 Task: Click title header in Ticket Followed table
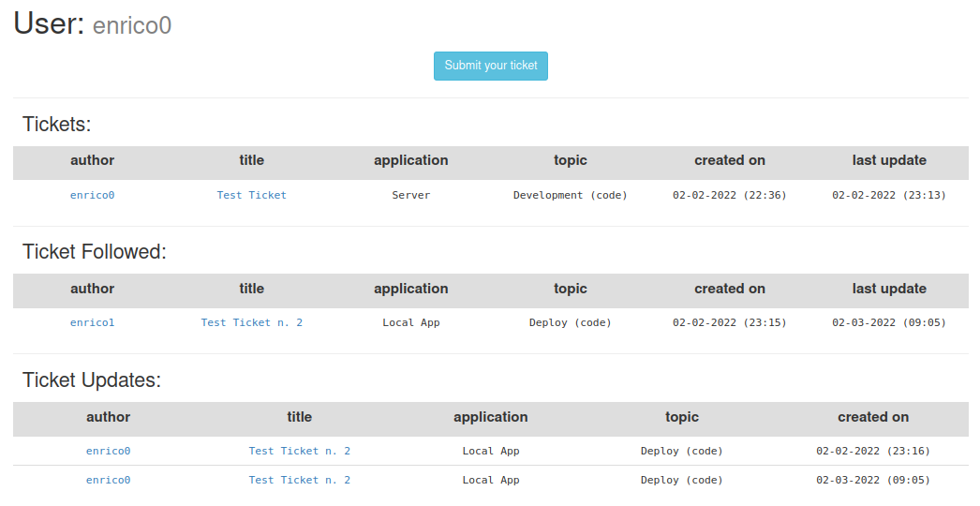(251, 289)
